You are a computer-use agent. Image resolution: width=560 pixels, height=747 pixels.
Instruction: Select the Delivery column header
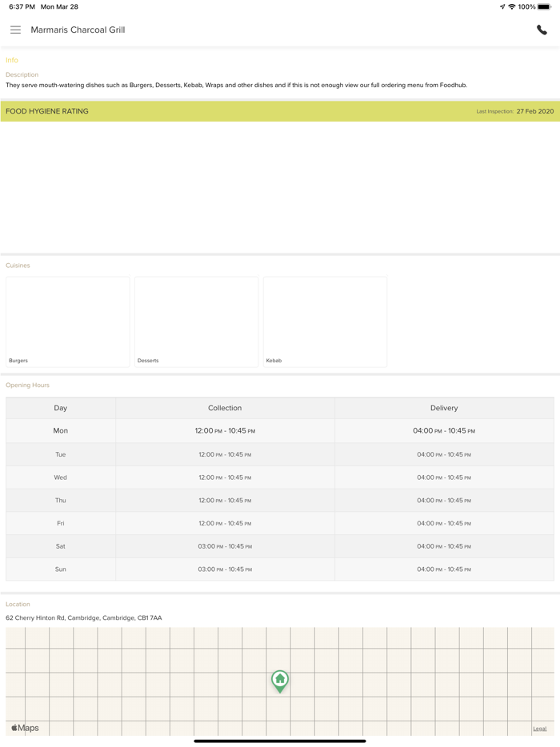[444, 408]
